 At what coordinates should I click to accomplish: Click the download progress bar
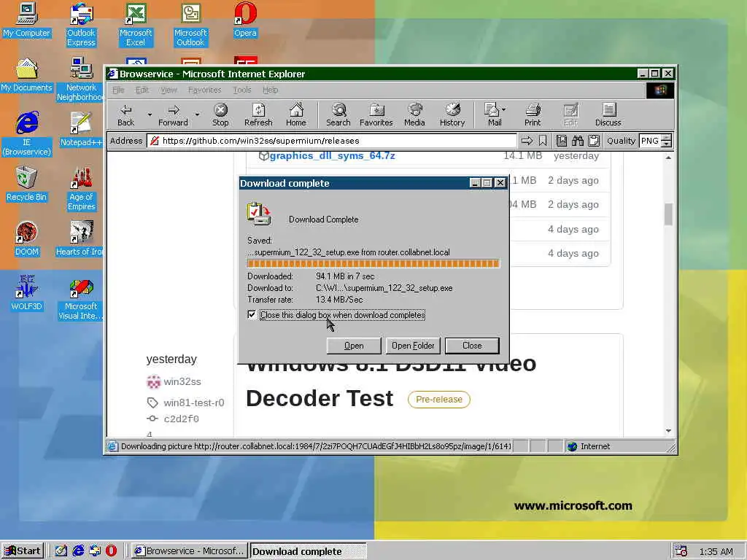pyautogui.click(x=373, y=263)
